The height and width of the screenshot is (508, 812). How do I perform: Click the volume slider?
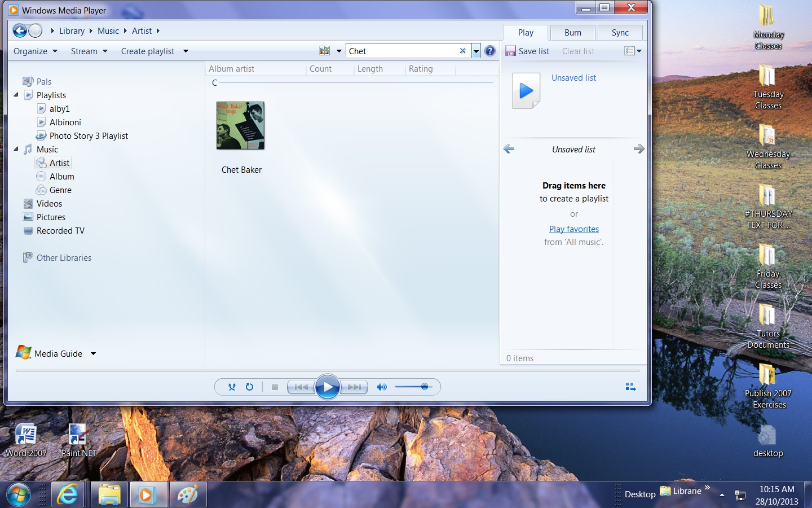coord(412,387)
